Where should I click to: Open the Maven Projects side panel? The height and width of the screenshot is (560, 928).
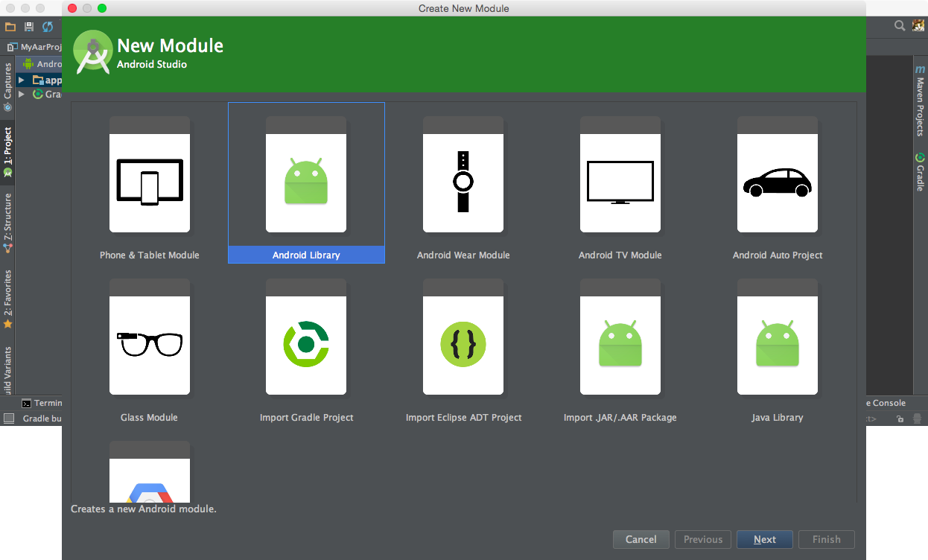tap(921, 95)
